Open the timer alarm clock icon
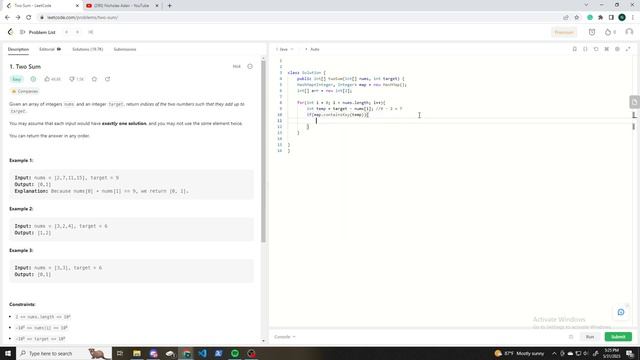Viewport: 640px width, 360px height. (592, 32)
